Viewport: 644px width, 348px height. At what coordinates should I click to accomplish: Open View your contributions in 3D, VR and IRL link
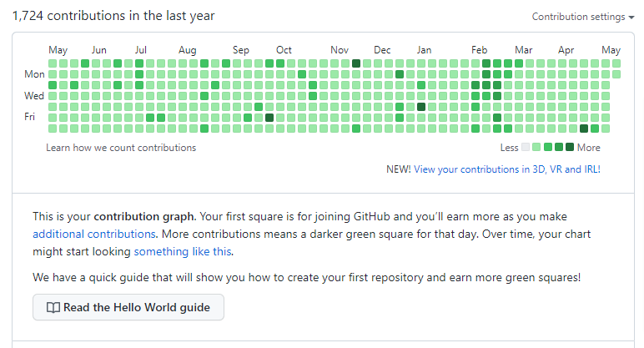(x=507, y=169)
